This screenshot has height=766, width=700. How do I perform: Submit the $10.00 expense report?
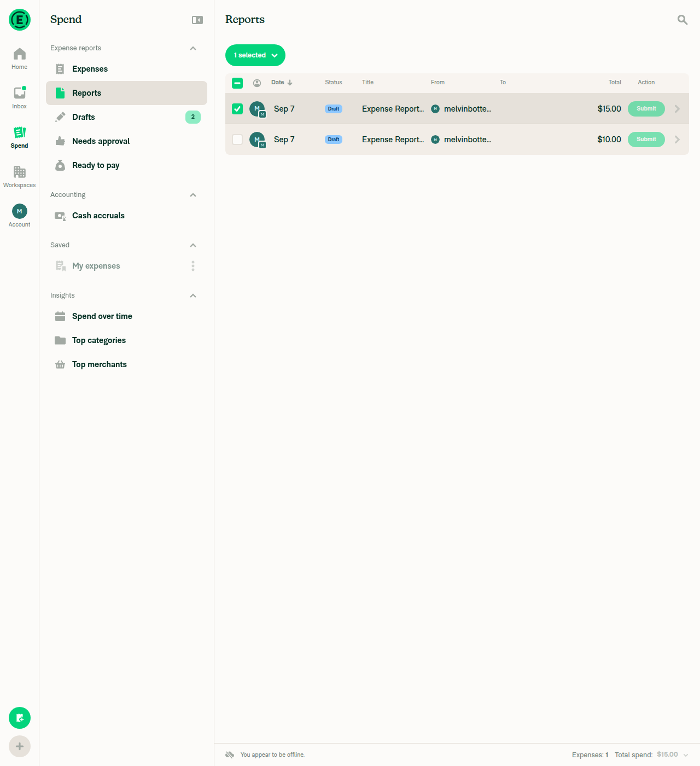pyautogui.click(x=646, y=140)
